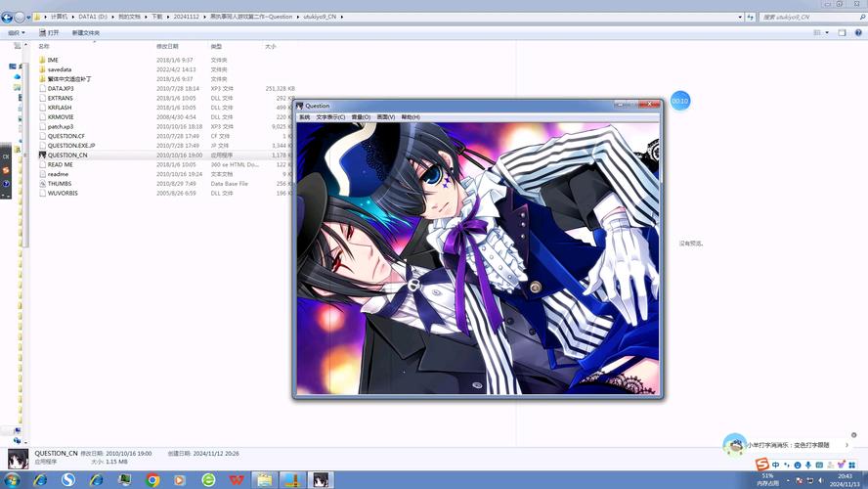Click the Sogou input method S icon
This screenshot has height=489, width=868.
tap(762, 465)
